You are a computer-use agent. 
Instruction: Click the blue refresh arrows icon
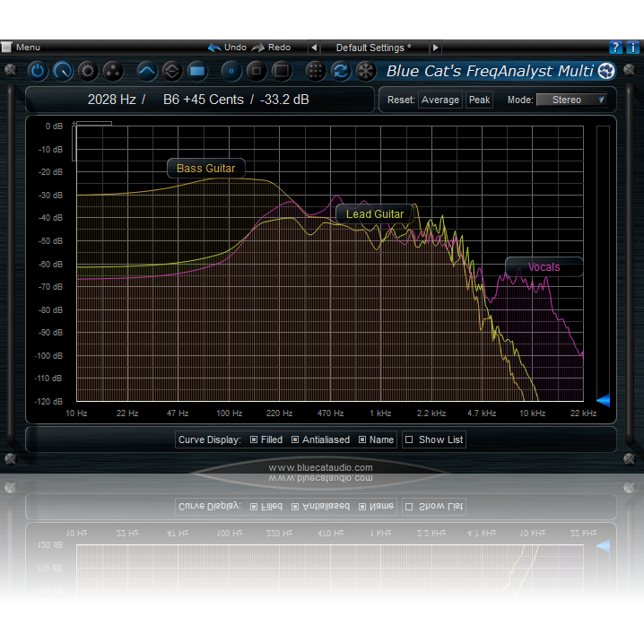point(341,71)
